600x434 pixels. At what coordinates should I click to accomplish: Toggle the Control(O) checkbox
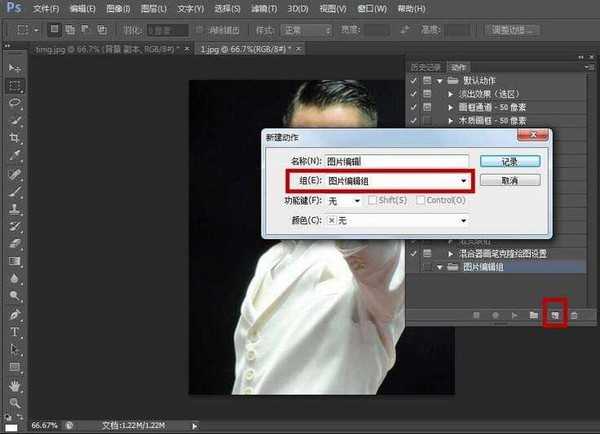424,200
